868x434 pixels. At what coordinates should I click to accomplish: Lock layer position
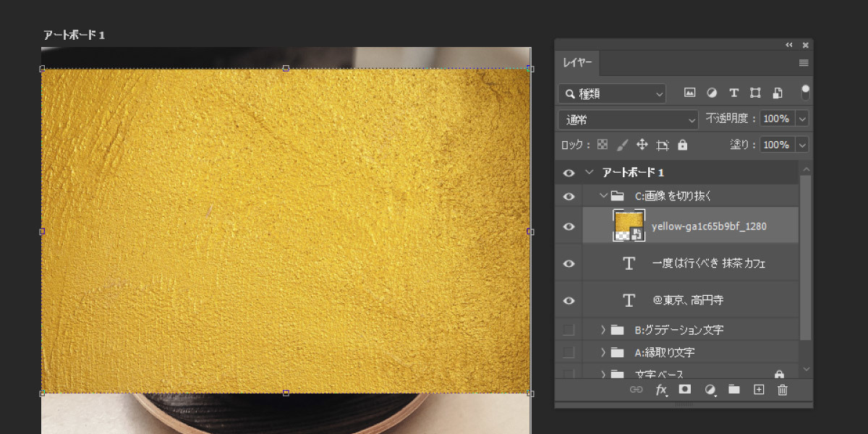click(x=642, y=145)
